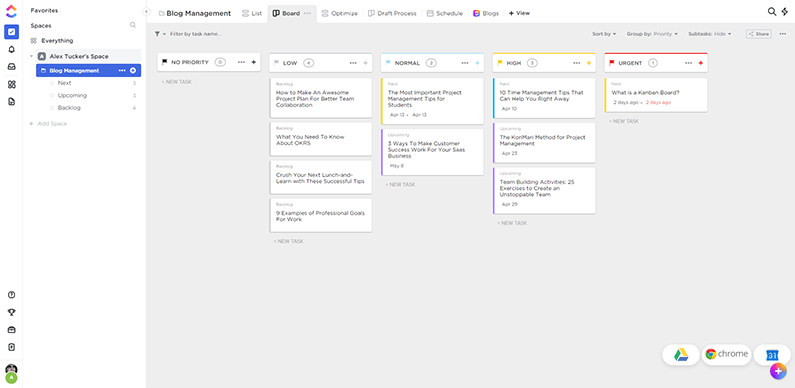This screenshot has width=795, height=388.
Task: Open the Goals trophy icon
Action: pyautogui.click(x=11, y=312)
